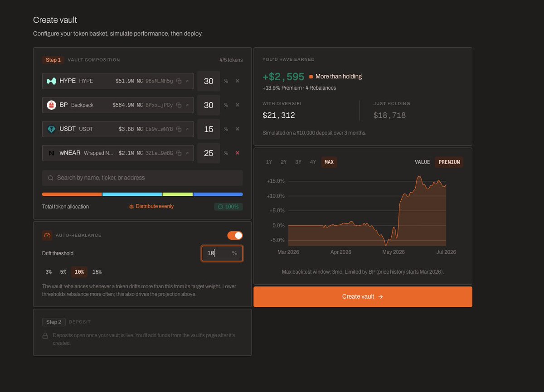Copy the USDT token address
This screenshot has height=392, width=544.
click(179, 129)
